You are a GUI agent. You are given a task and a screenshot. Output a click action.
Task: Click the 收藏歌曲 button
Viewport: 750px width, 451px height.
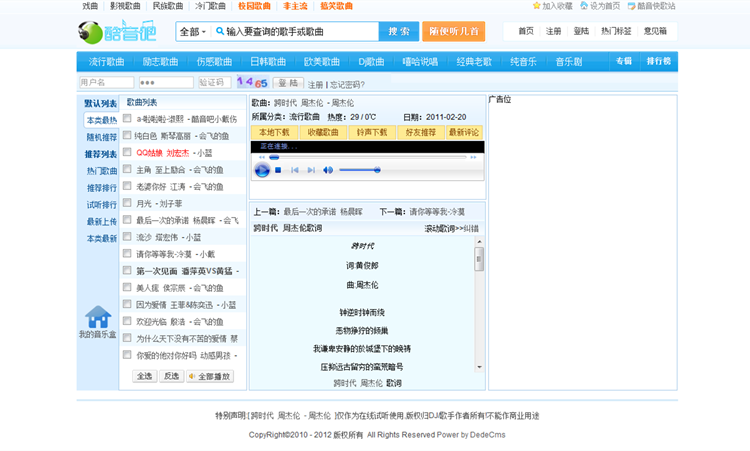point(323,132)
